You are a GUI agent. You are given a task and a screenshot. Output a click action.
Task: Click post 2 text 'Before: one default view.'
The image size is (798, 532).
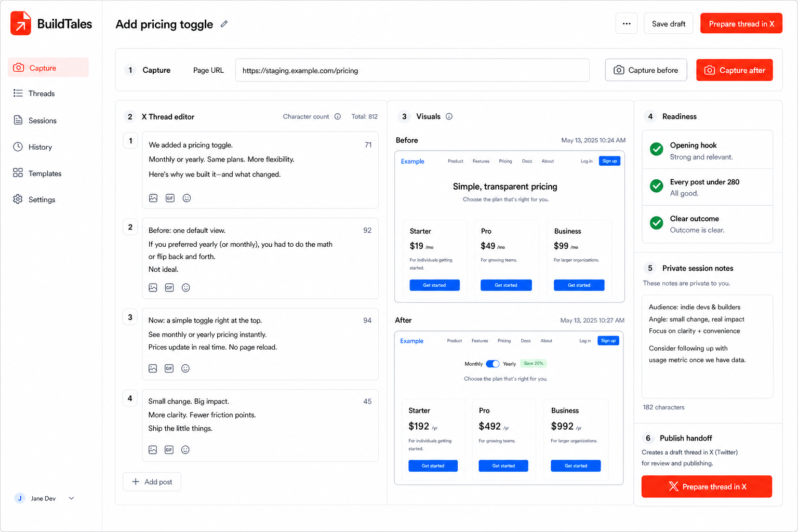(x=187, y=230)
